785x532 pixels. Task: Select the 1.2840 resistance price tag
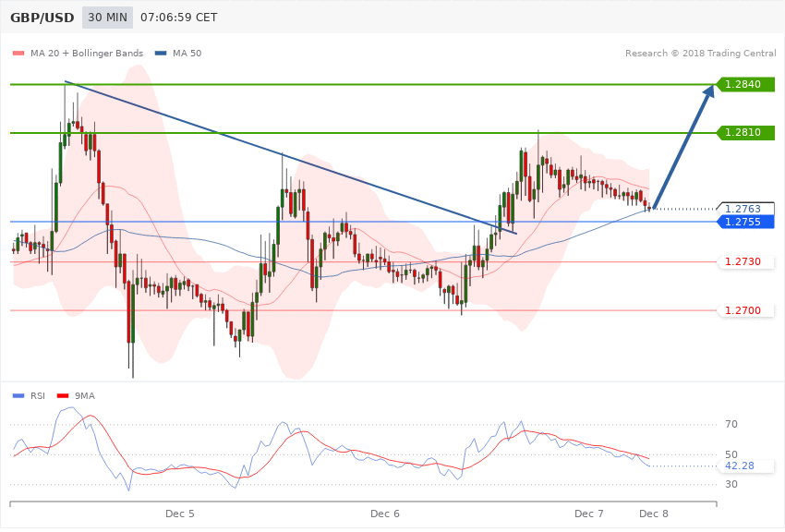coord(746,84)
